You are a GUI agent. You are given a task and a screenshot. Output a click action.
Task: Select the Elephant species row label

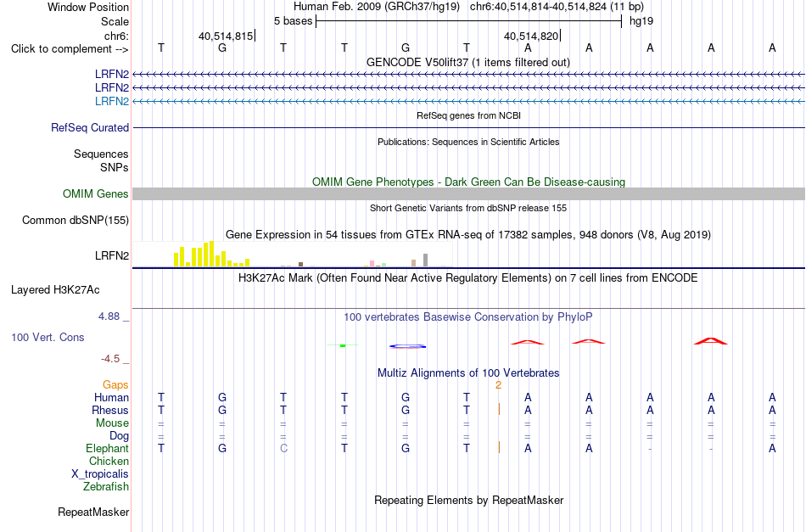pyautogui.click(x=107, y=448)
